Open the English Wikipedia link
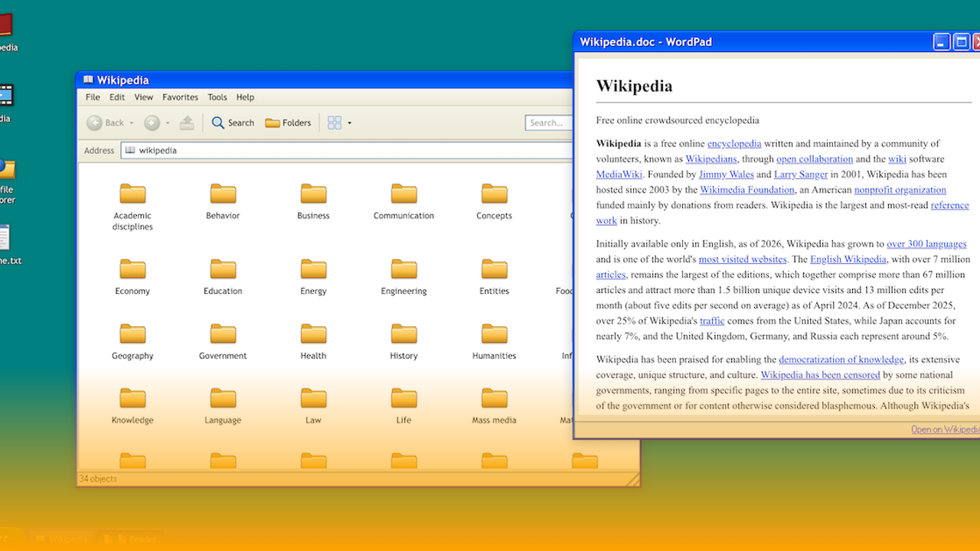Viewport: 980px width, 551px height. 848,259
